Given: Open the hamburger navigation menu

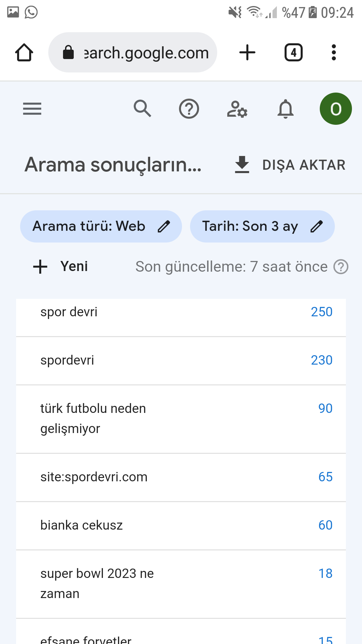Looking at the screenshot, I should (x=32, y=109).
